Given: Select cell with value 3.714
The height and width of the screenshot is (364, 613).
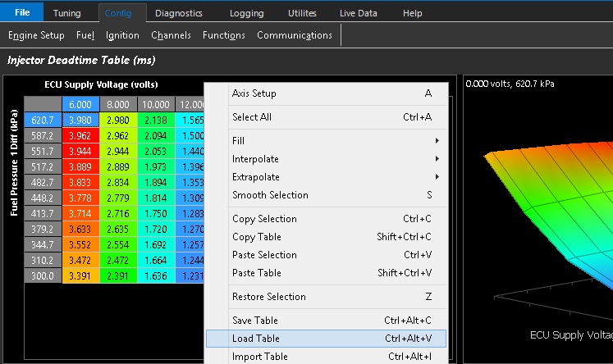Looking at the screenshot, I should pyautogui.click(x=80, y=214).
